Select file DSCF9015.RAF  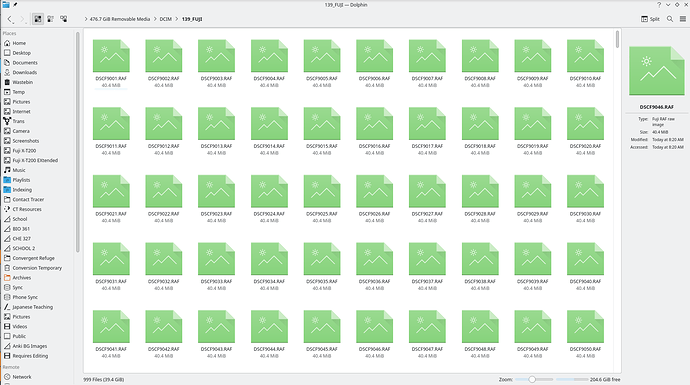pyautogui.click(x=322, y=131)
